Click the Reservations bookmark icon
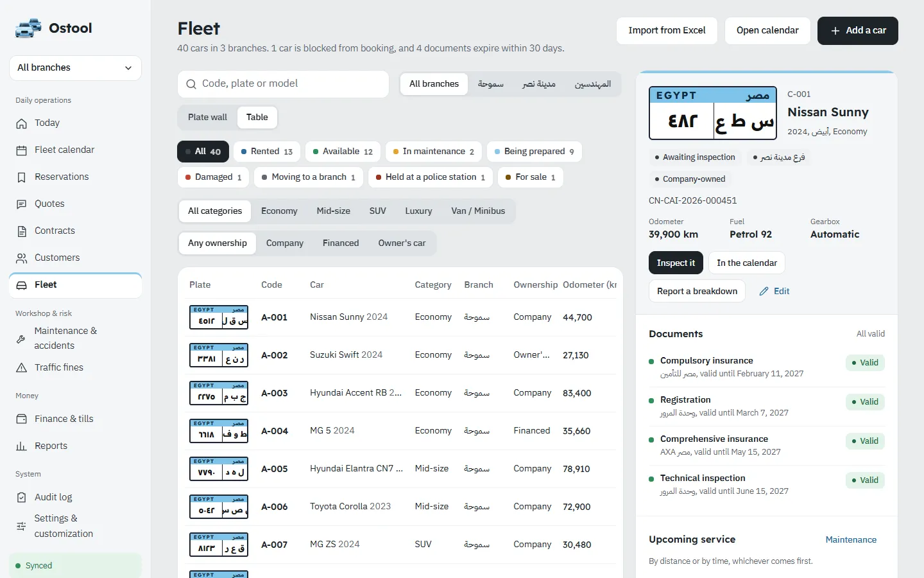 (x=22, y=177)
